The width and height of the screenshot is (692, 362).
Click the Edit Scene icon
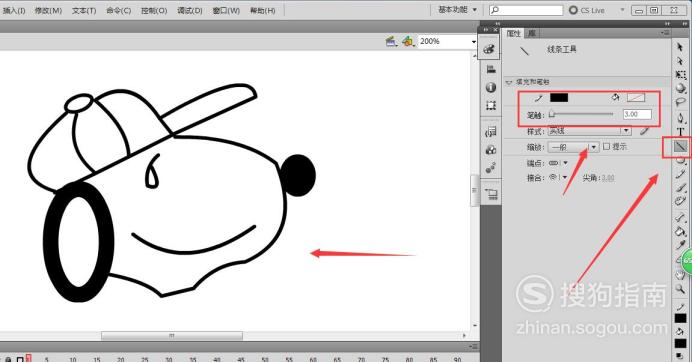[x=391, y=41]
